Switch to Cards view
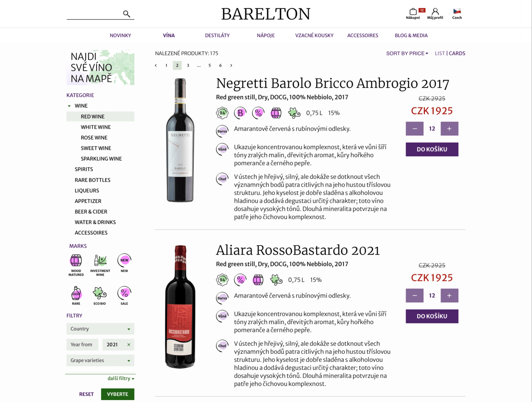 (x=457, y=53)
